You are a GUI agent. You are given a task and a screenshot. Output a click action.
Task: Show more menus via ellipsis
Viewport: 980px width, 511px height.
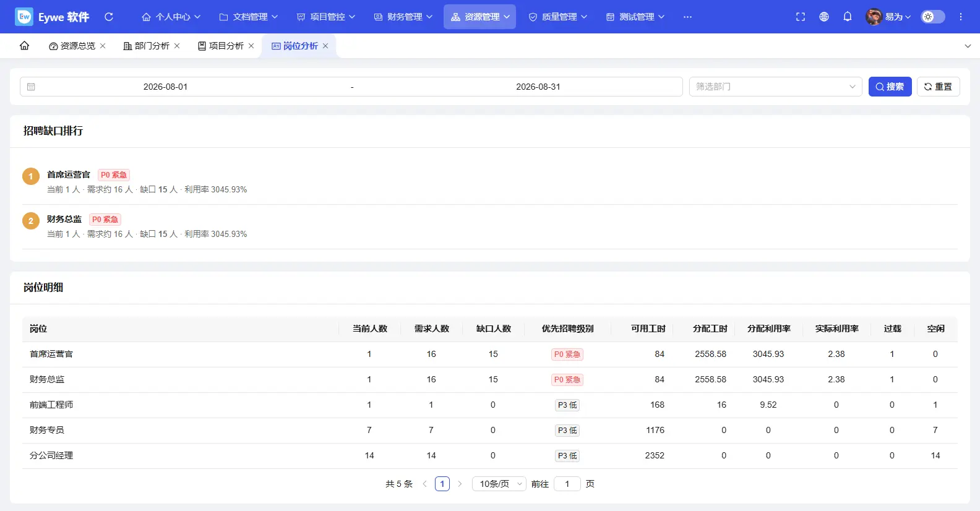tap(687, 17)
